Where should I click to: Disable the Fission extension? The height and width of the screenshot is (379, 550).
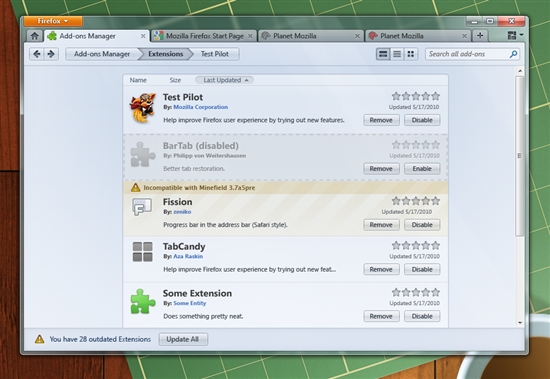point(422,225)
